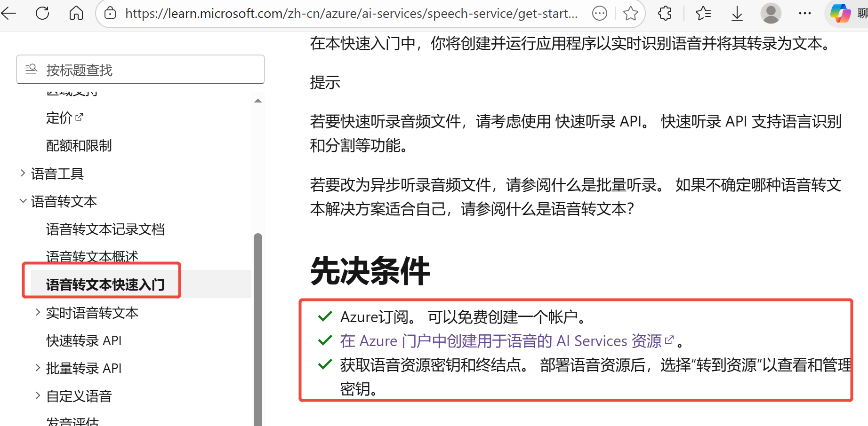This screenshot has width=868, height=426.
Task: Open browser settings and more menu
Action: pos(804,13)
